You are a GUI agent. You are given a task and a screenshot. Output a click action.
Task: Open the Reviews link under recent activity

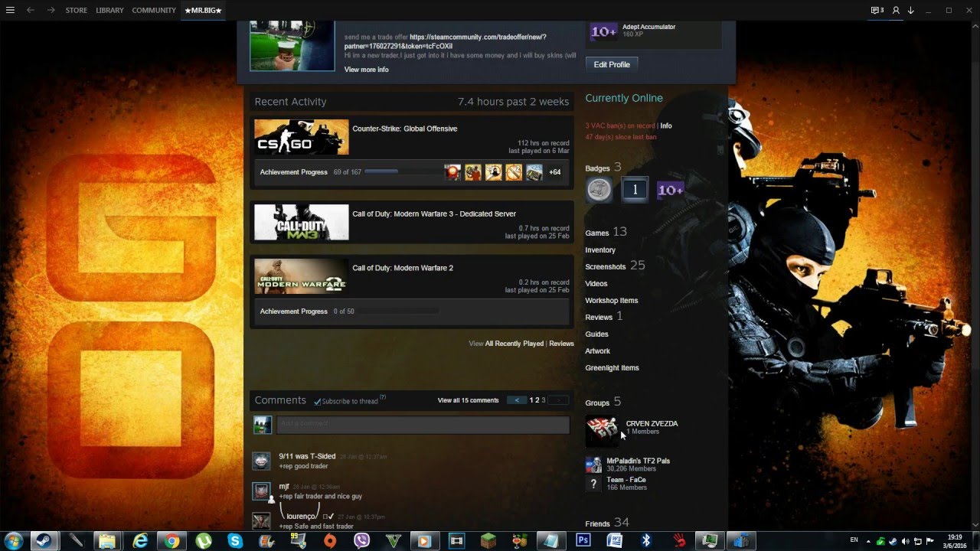[561, 344]
